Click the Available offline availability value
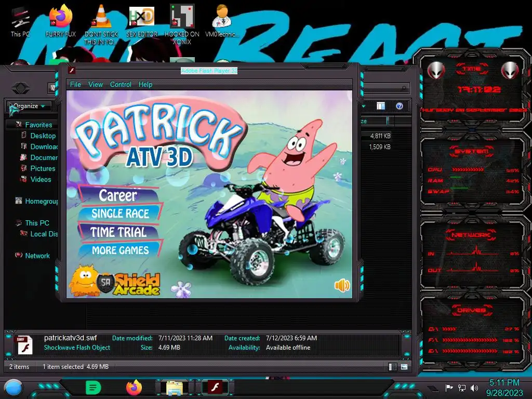This screenshot has height=399, width=532. (288, 348)
